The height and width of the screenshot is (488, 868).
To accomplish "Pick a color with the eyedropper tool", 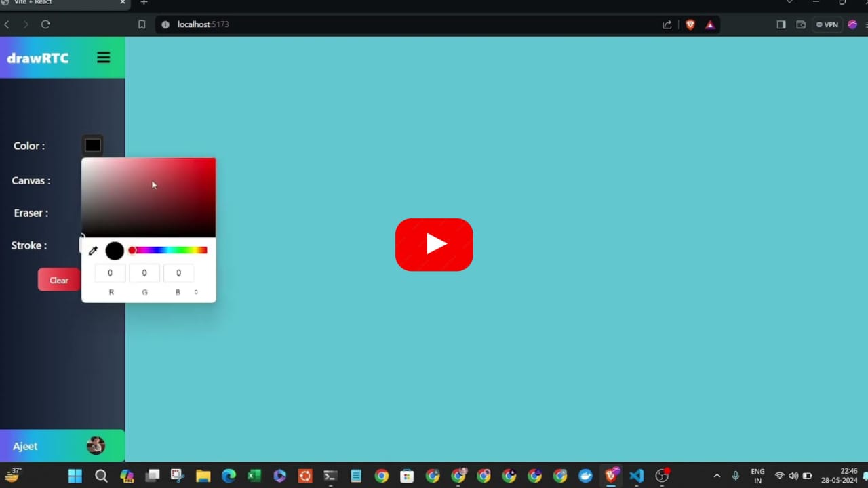I will tap(94, 251).
